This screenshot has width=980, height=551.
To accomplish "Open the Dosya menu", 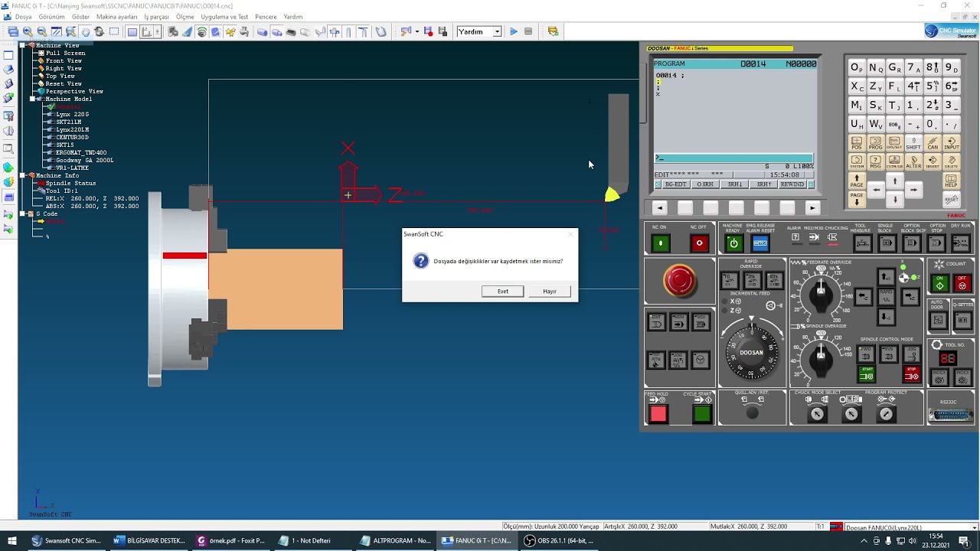I will (x=23, y=17).
